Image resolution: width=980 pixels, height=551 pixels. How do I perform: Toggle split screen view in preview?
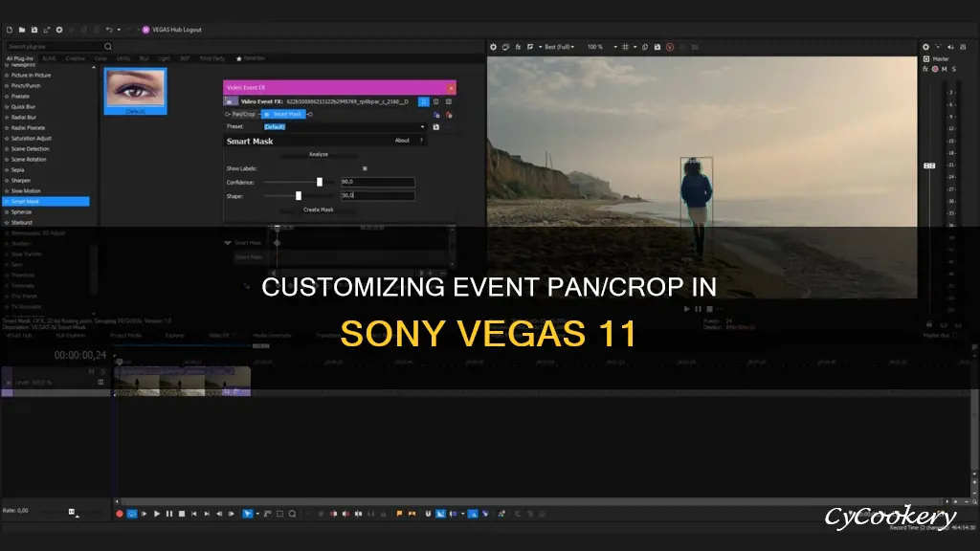point(530,47)
